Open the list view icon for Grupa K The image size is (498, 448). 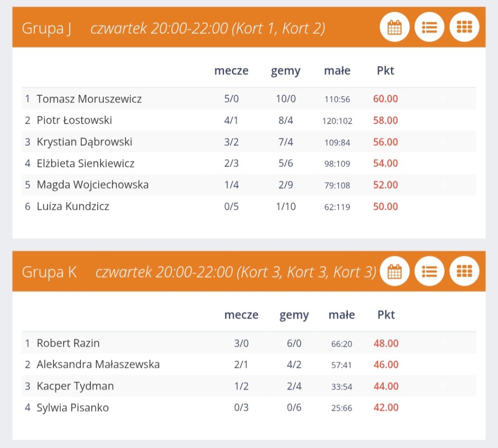point(429,271)
